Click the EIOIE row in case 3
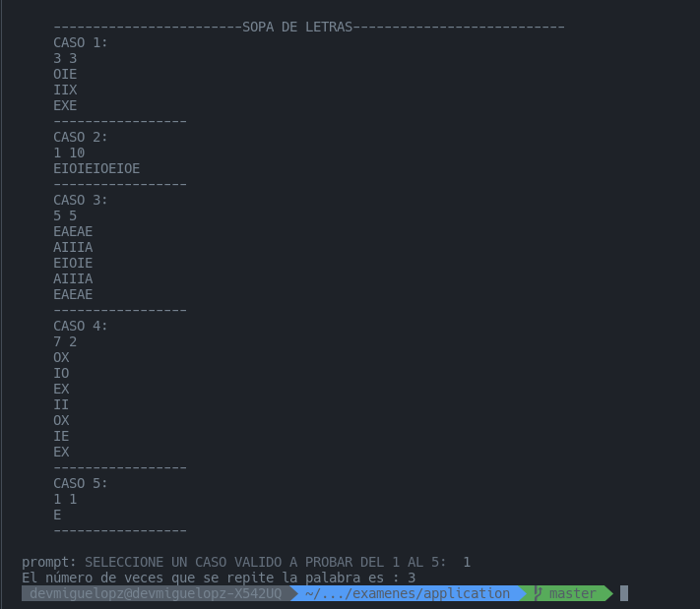This screenshot has width=700, height=609. (73, 263)
